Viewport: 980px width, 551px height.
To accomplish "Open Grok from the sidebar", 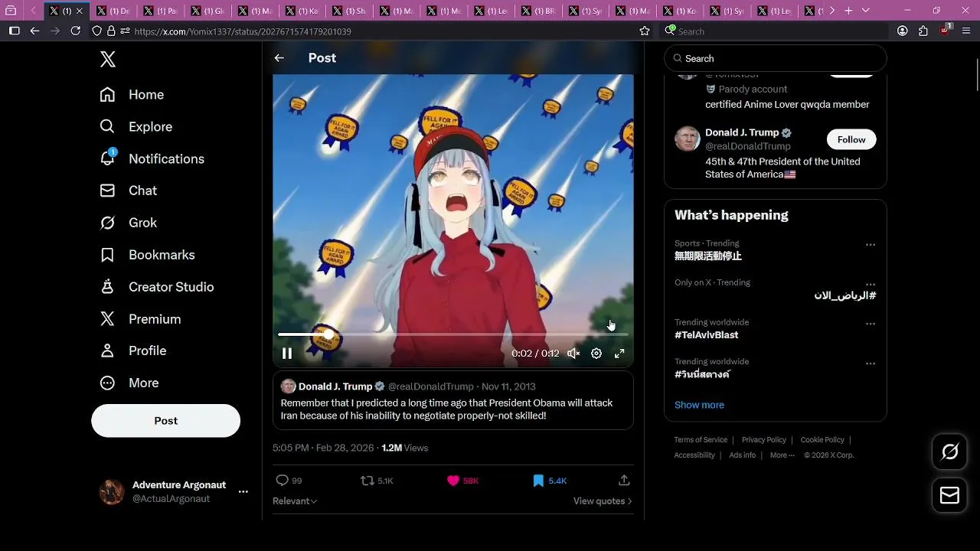I will (128, 223).
